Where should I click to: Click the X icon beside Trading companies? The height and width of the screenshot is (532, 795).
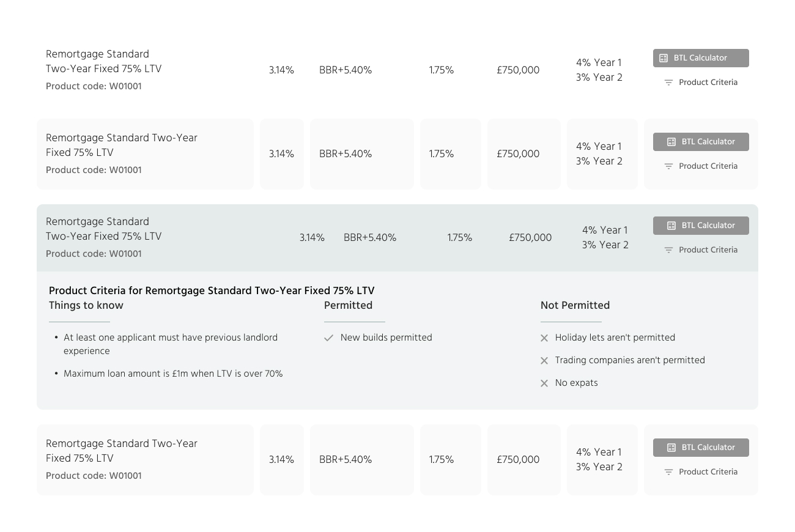point(544,361)
